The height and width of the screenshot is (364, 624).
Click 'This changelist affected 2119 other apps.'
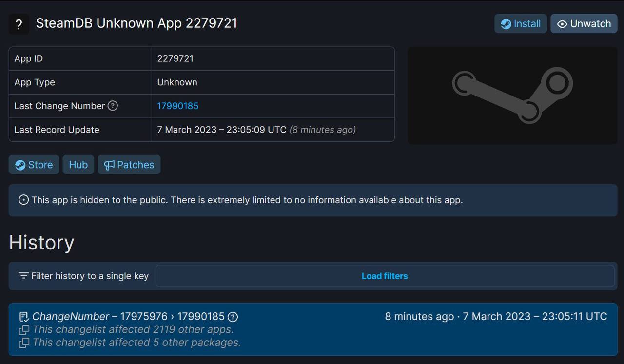133,330
